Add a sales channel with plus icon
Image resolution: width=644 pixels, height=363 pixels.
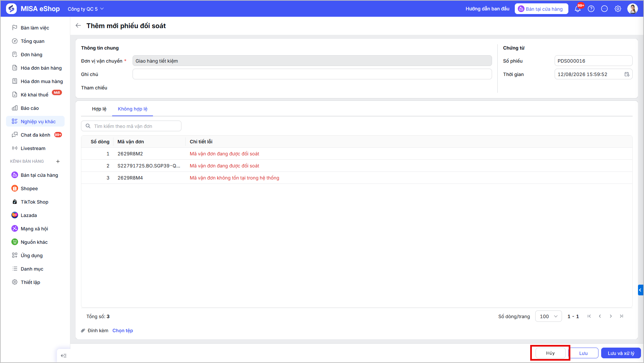point(58,161)
